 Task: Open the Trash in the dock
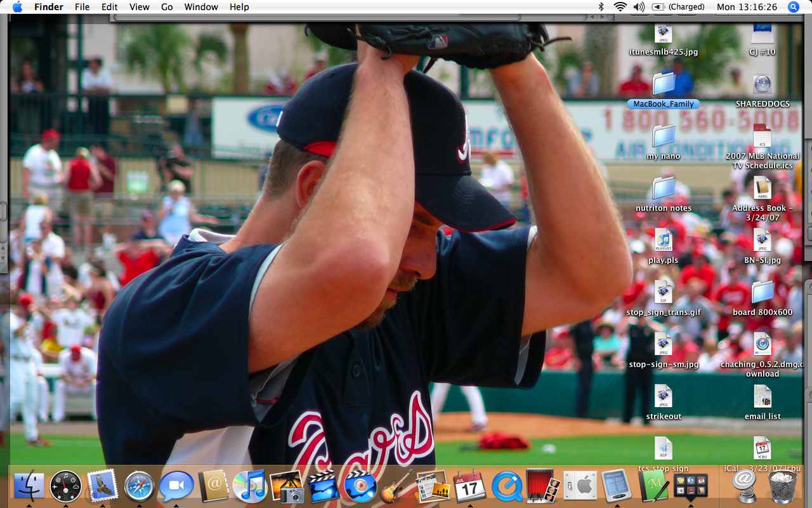tap(782, 486)
